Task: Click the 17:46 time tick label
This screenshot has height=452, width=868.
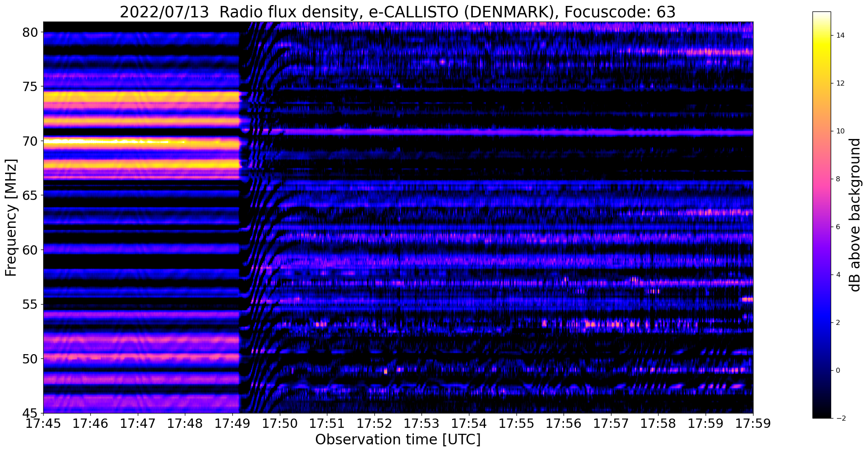Action: [x=90, y=424]
